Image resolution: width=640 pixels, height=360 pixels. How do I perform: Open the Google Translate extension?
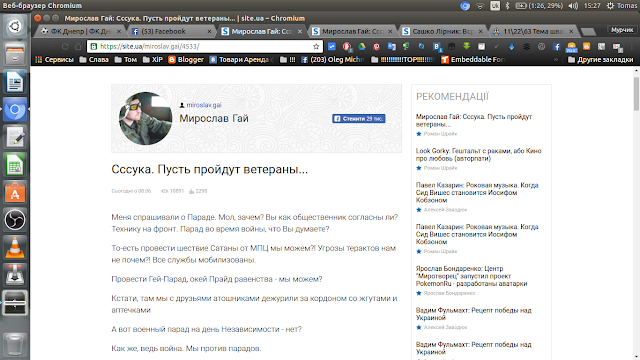(x=392, y=47)
